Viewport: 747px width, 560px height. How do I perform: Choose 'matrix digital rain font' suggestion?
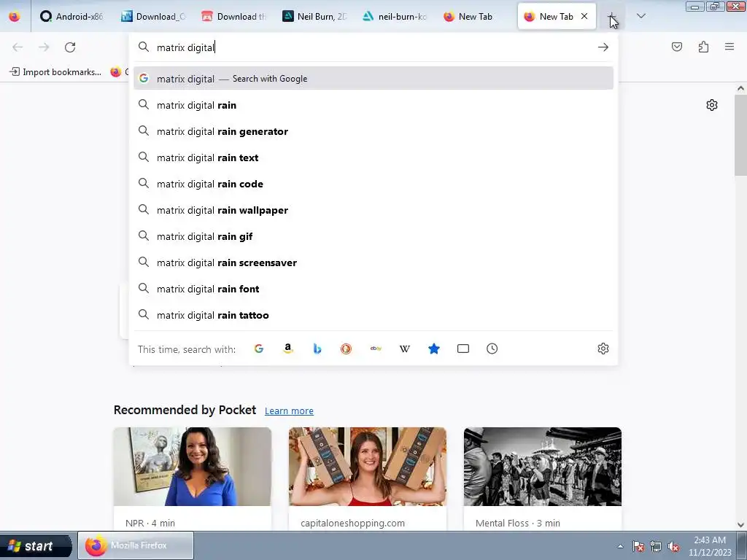[x=373, y=289]
